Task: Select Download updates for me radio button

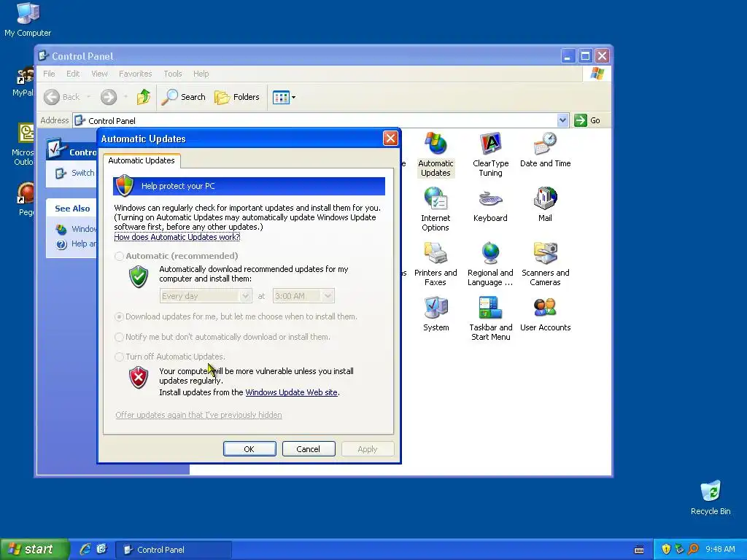Action: [119, 316]
